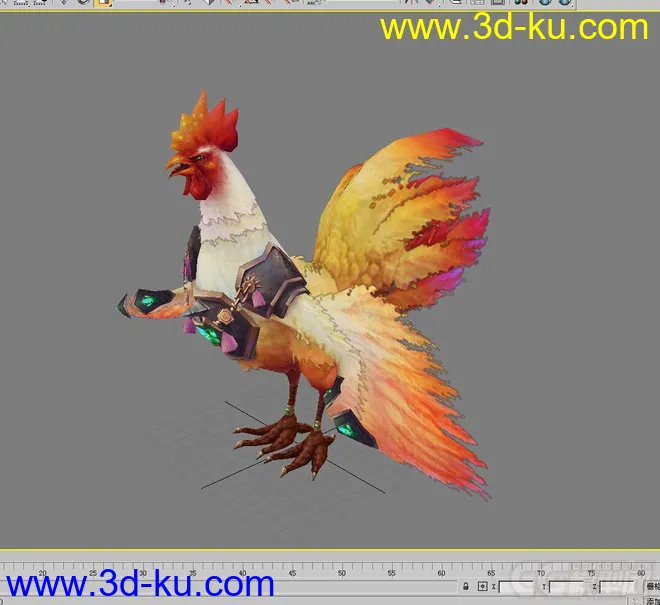Jump to frame 80 on the timeline
The image size is (660, 605).
click(x=641, y=573)
